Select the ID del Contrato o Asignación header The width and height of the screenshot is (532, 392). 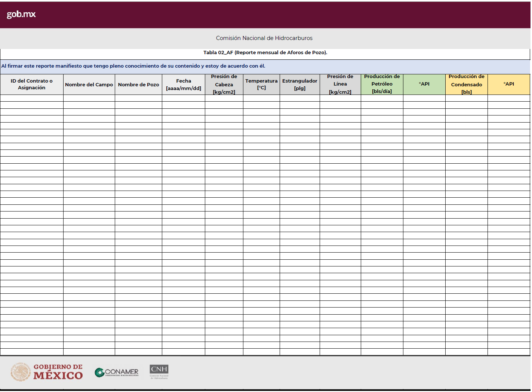(x=32, y=84)
